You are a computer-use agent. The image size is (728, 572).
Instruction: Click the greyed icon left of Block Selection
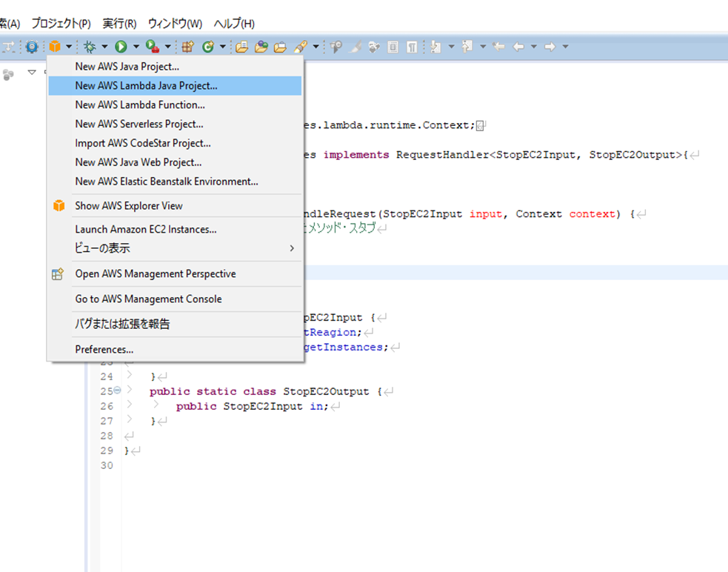tap(374, 47)
